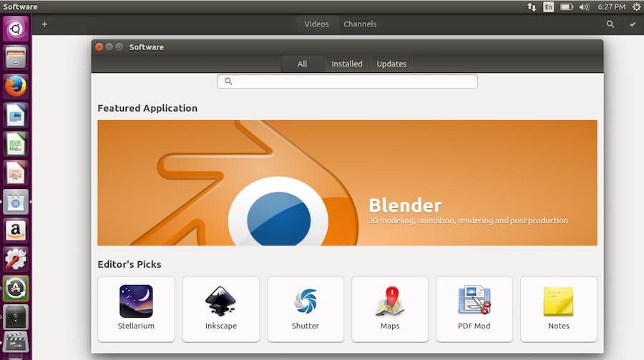Launch Firefox from the launcher
The height and width of the screenshot is (360, 644).
[16, 87]
